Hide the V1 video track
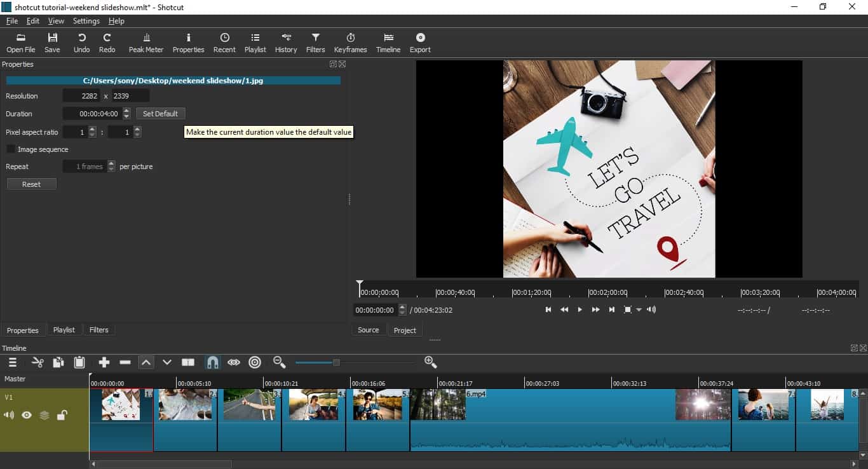The height and width of the screenshot is (469, 868). [26, 414]
